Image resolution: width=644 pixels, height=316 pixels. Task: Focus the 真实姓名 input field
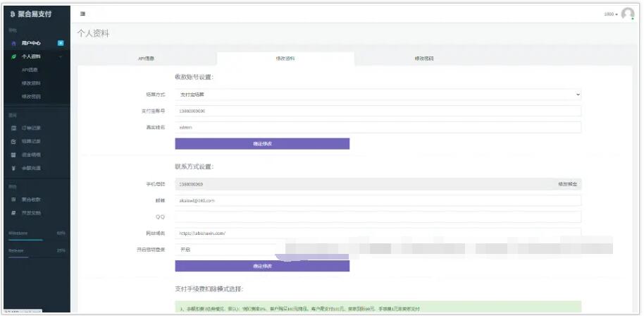pos(378,128)
